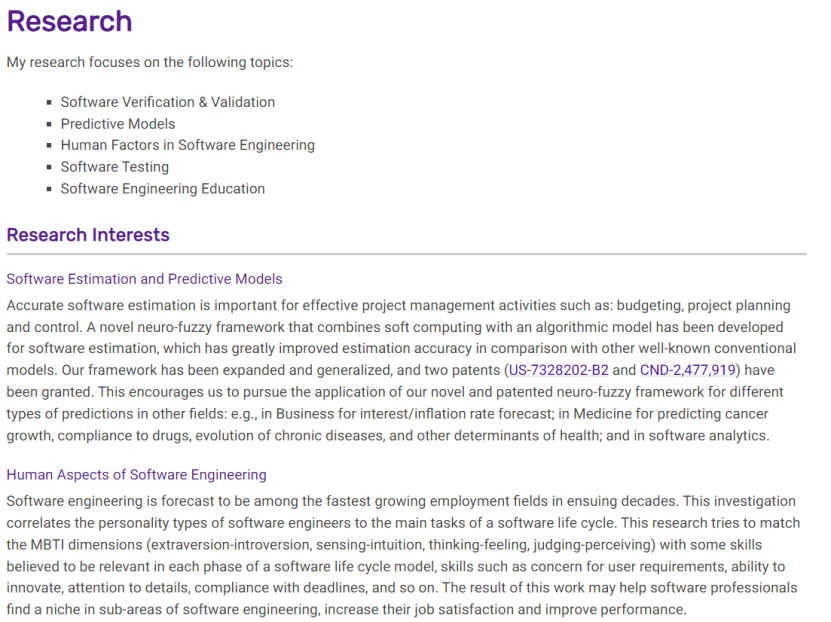Click "Software Verification & Validation" list item
The height and width of the screenshot is (622, 831).
167,102
